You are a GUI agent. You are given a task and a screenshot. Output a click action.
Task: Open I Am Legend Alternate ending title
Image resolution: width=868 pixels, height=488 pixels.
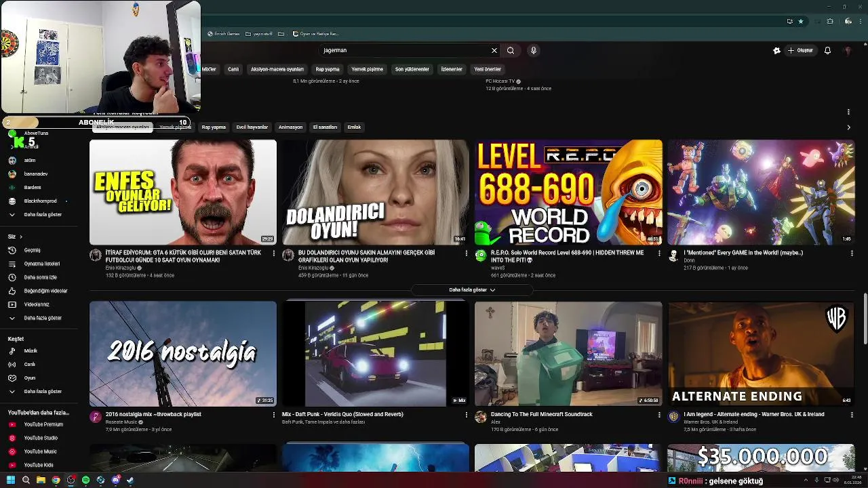[754, 414]
